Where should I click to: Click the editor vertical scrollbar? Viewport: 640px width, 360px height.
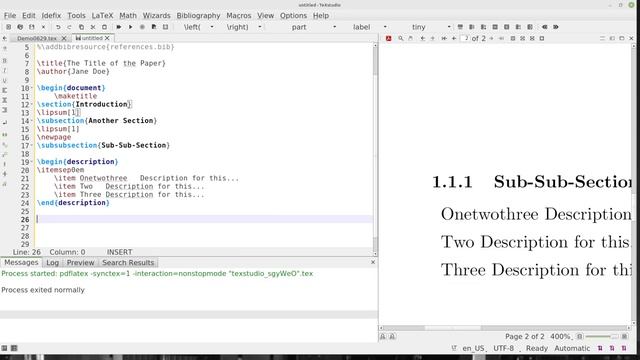[x=375, y=148]
